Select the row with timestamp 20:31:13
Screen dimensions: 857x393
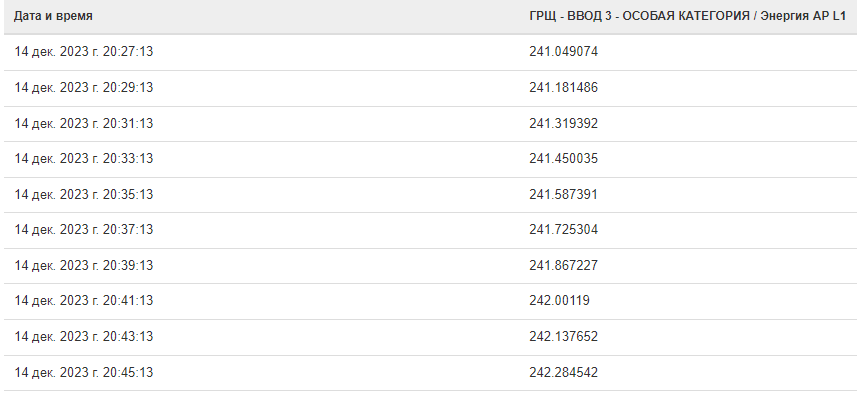(x=430, y=124)
